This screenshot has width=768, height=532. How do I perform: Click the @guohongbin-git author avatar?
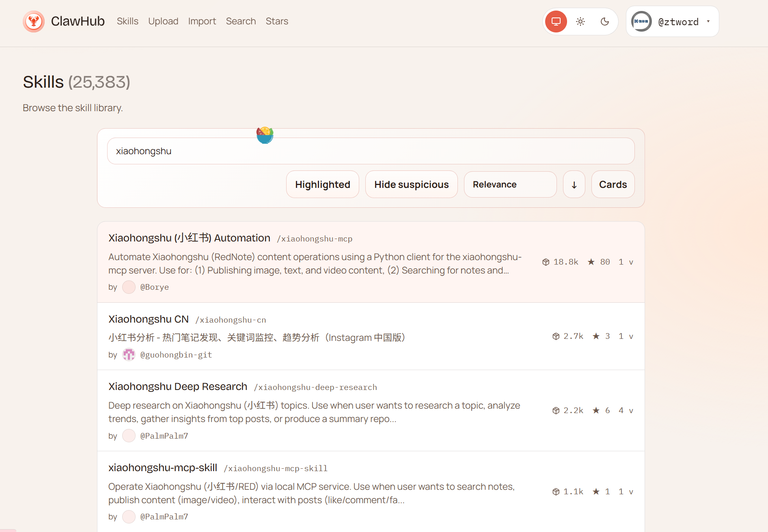[x=129, y=355]
